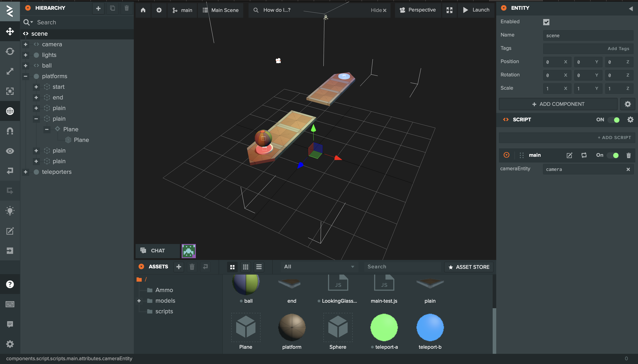The height and width of the screenshot is (364, 638).
Task: Edit the main script pencil icon
Action: 569,155
